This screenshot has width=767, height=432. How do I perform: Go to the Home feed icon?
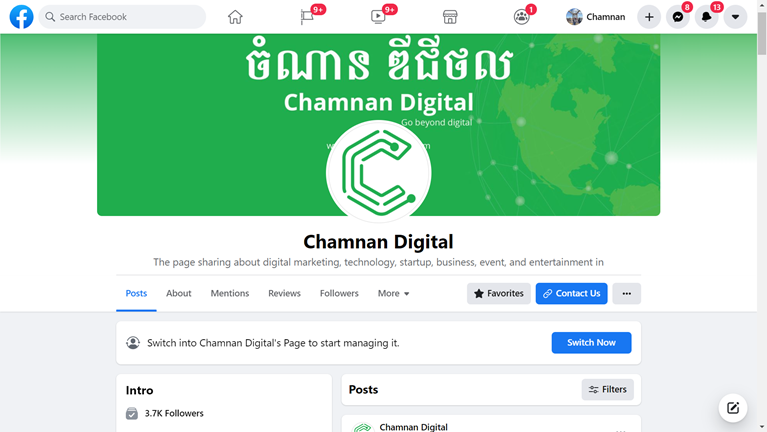[235, 17]
